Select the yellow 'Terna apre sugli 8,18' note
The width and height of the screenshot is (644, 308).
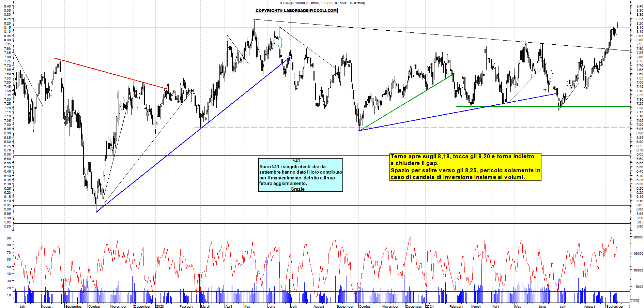(x=465, y=167)
